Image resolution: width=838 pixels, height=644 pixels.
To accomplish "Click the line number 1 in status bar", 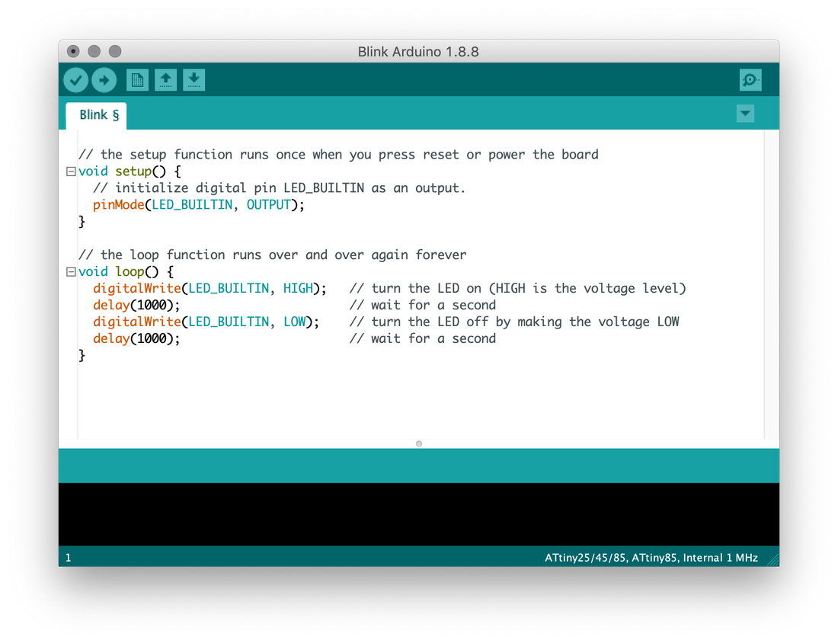I will click(69, 558).
